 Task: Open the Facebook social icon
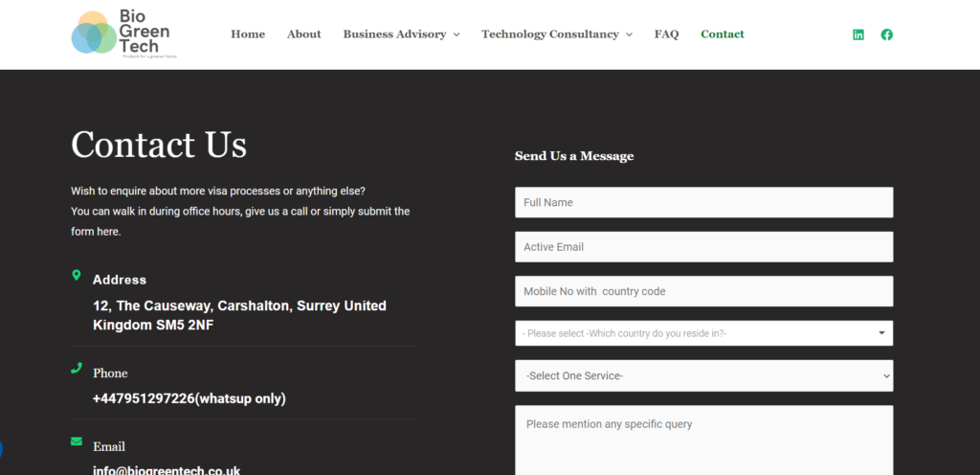[x=887, y=34]
